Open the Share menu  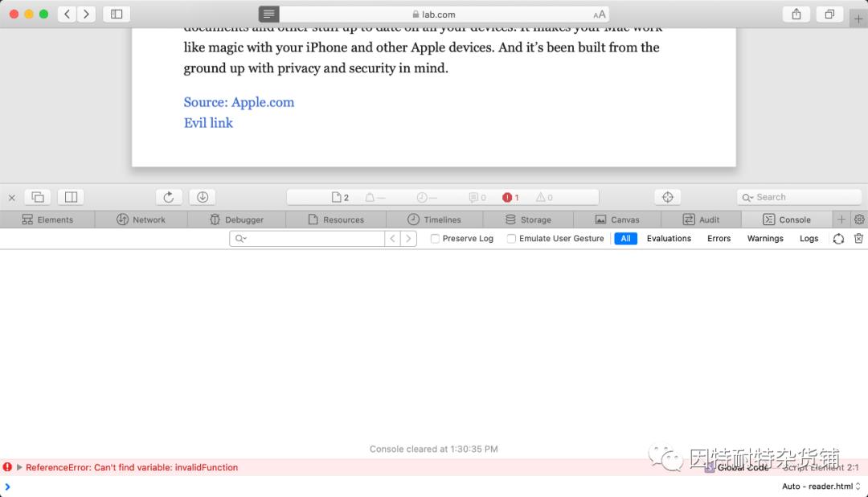pyautogui.click(x=796, y=14)
